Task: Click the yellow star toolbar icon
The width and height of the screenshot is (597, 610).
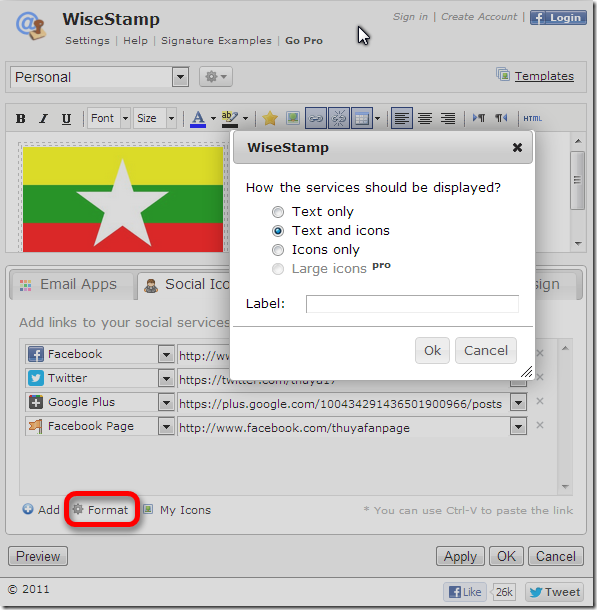Action: 270,118
